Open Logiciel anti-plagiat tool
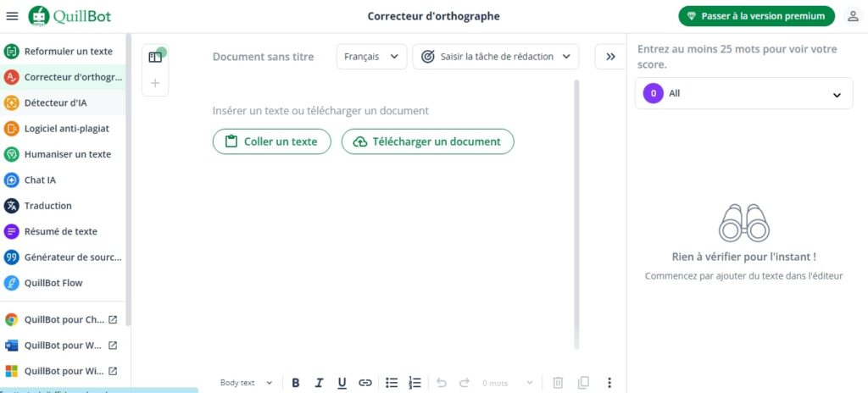 point(63,129)
